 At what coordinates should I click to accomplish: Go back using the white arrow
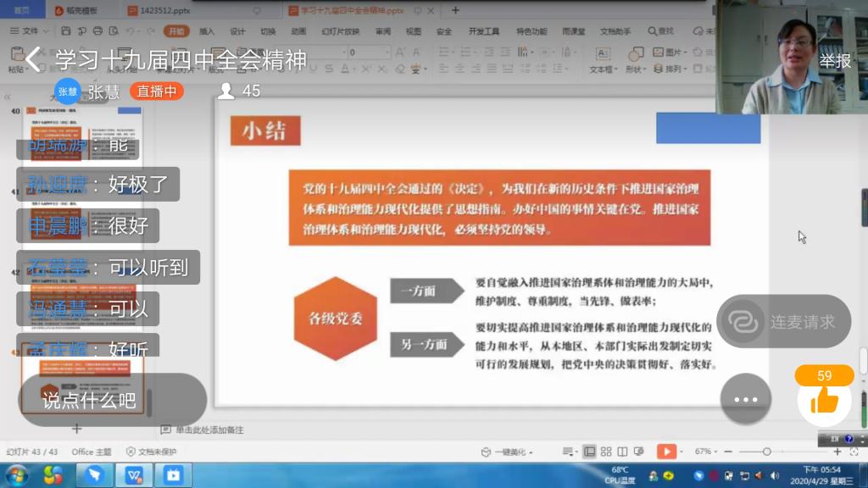pyautogui.click(x=33, y=59)
